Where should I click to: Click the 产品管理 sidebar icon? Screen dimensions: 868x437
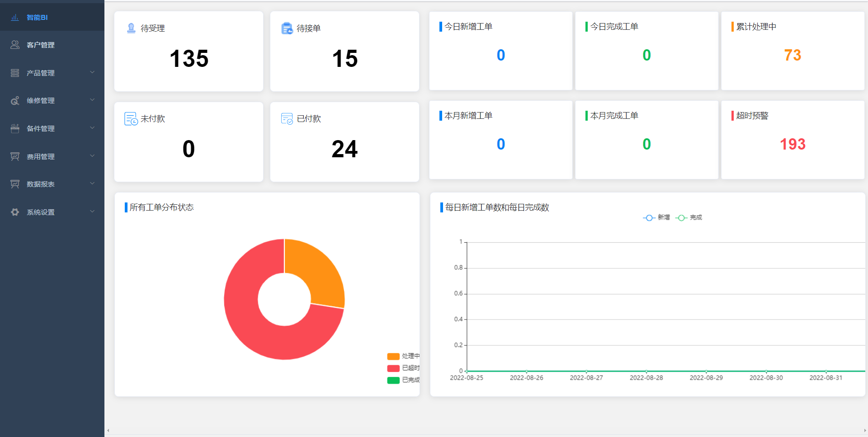click(15, 73)
